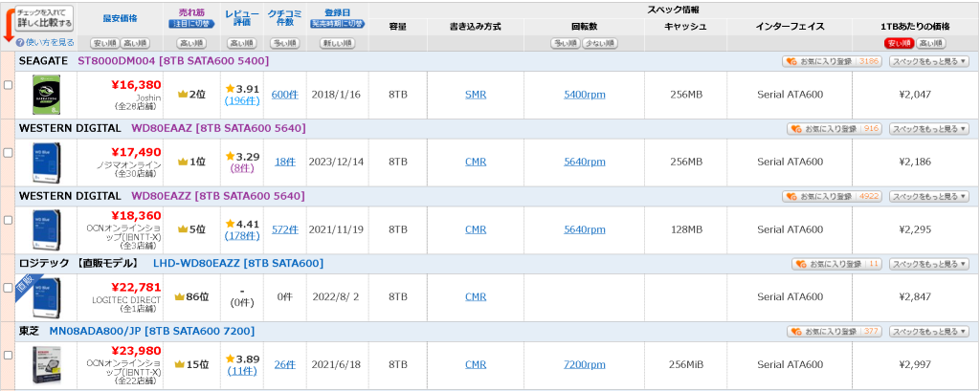This screenshot has width=980, height=391.
Task: Check the Seagate ST8000DM004 compare checkbox
Action: point(8,85)
